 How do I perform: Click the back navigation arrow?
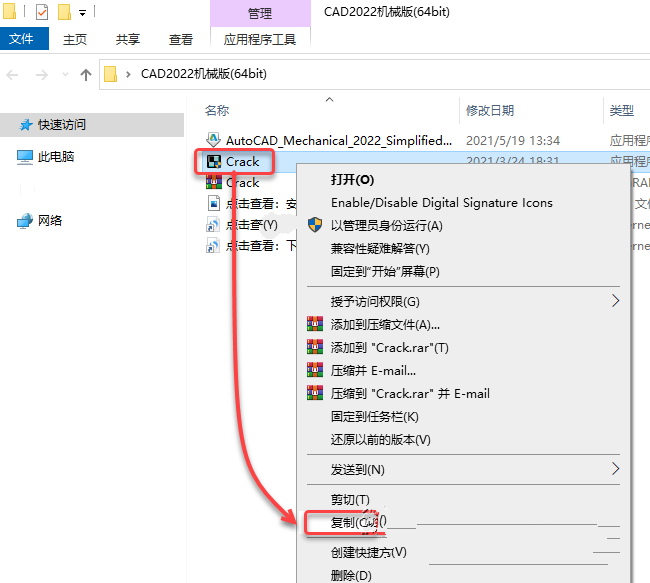[12, 75]
